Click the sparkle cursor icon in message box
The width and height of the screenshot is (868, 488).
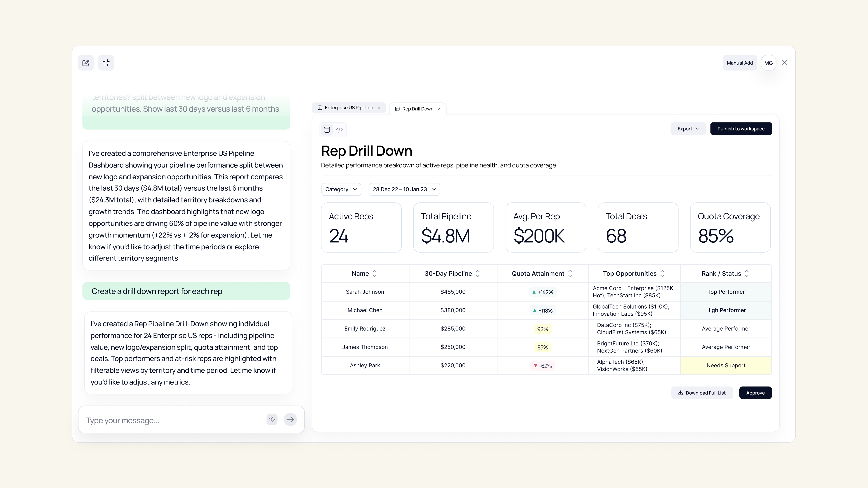272,419
